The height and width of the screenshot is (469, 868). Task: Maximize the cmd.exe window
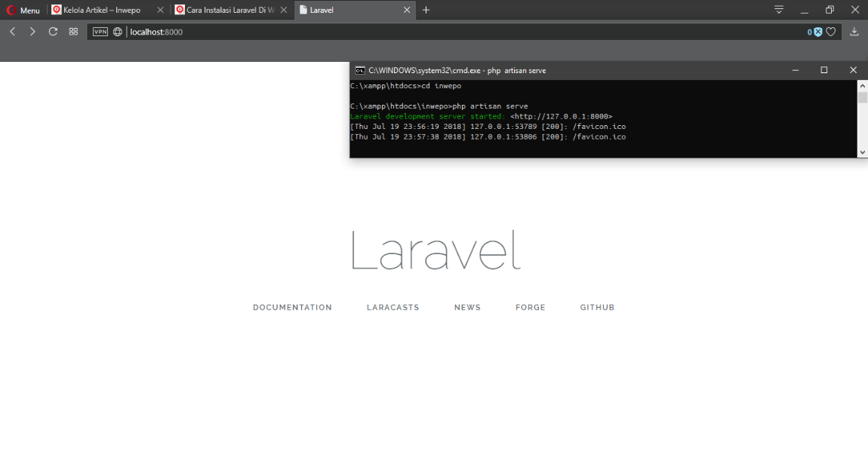823,70
